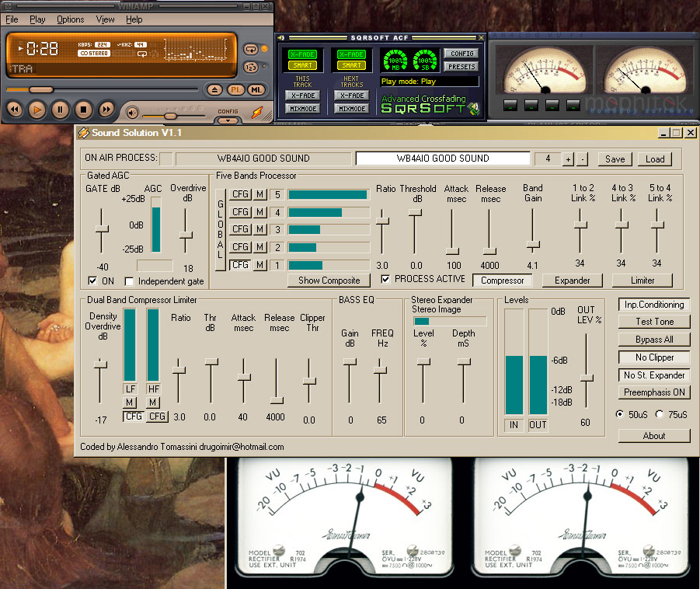Stop playback in Winamp

pos(83,110)
